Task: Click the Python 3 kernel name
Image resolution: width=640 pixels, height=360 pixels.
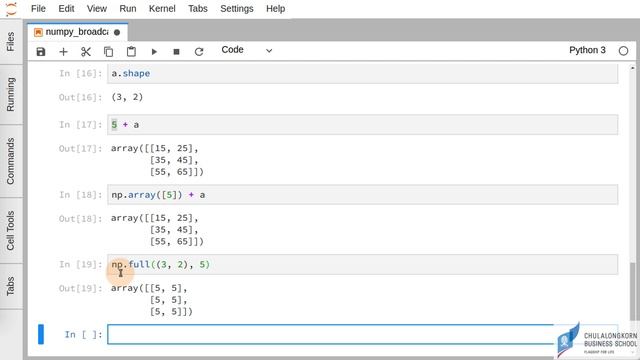Action: click(x=587, y=50)
